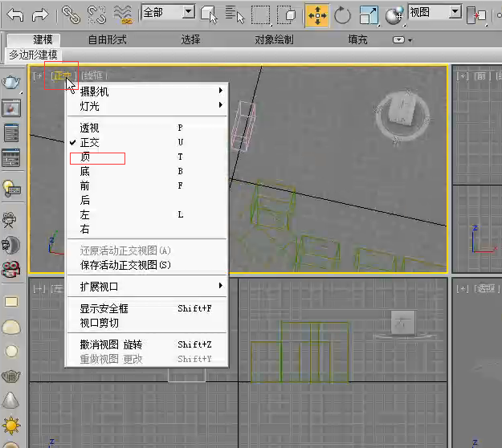
Task: Open the rendered frame window icon
Action: pos(11,108)
